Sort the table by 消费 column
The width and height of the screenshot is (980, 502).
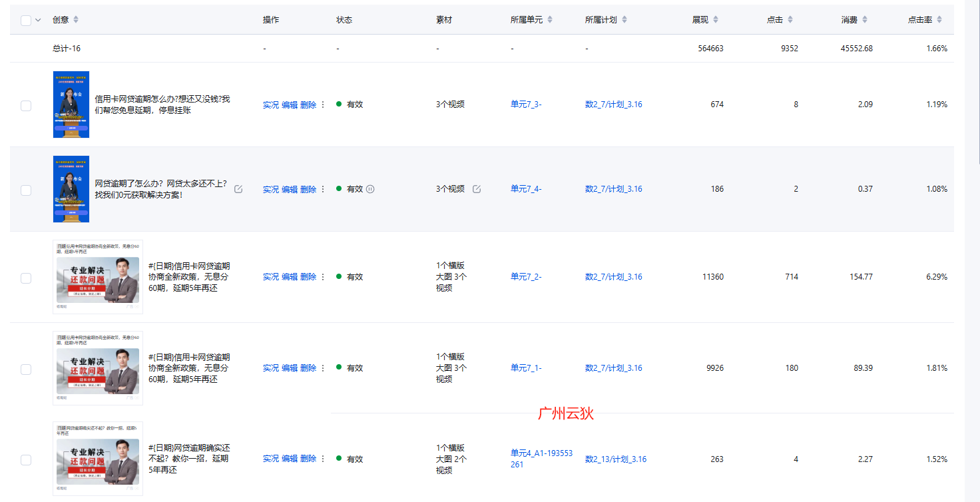(865, 20)
